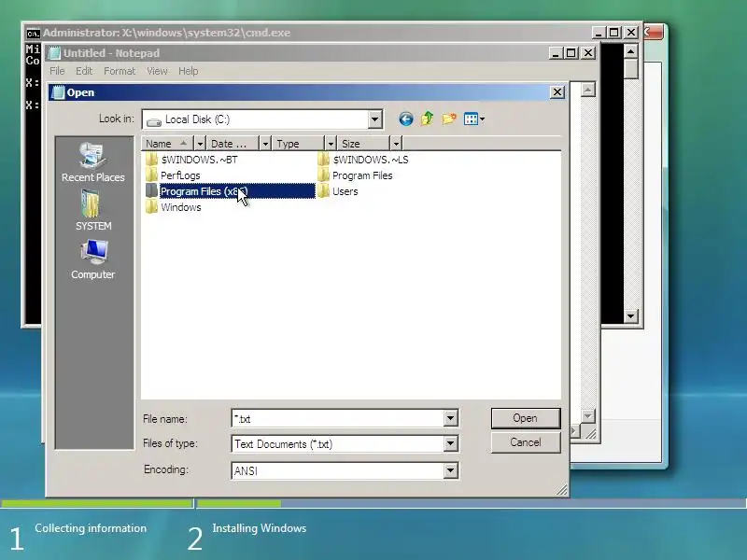Open the Name column filter arrow
This screenshot has width=747, height=560.
[x=200, y=144]
